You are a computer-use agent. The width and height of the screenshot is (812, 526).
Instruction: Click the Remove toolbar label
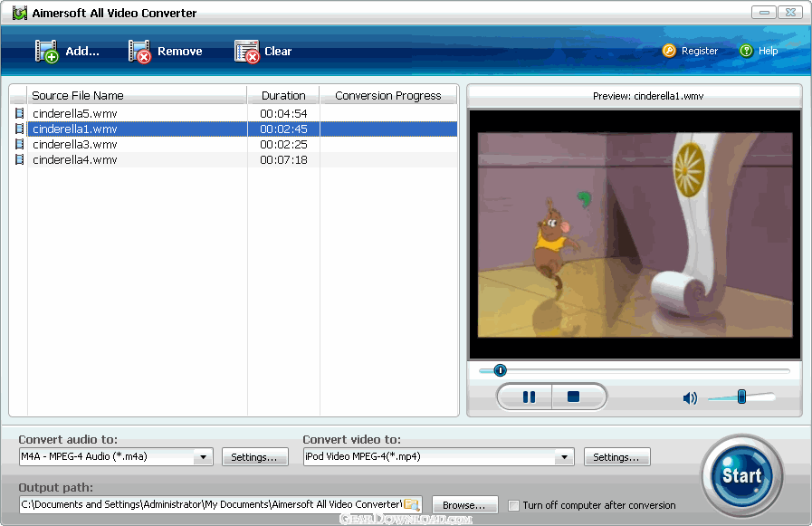180,52
